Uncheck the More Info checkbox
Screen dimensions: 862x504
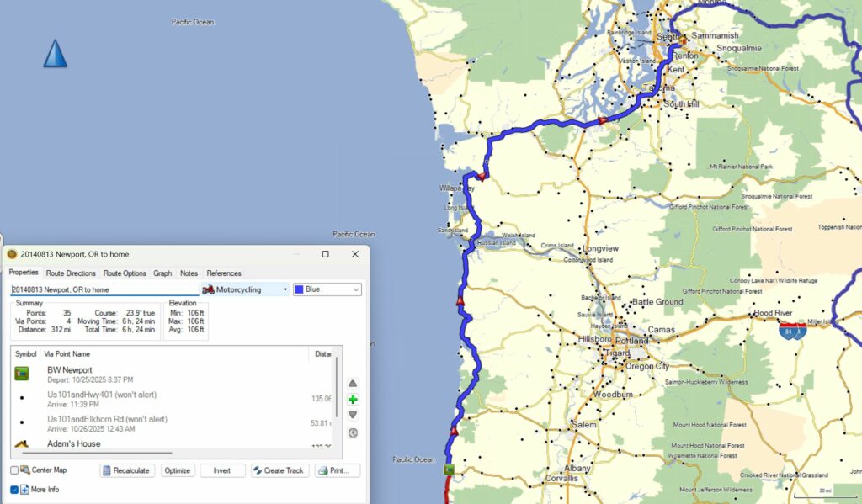(x=14, y=489)
